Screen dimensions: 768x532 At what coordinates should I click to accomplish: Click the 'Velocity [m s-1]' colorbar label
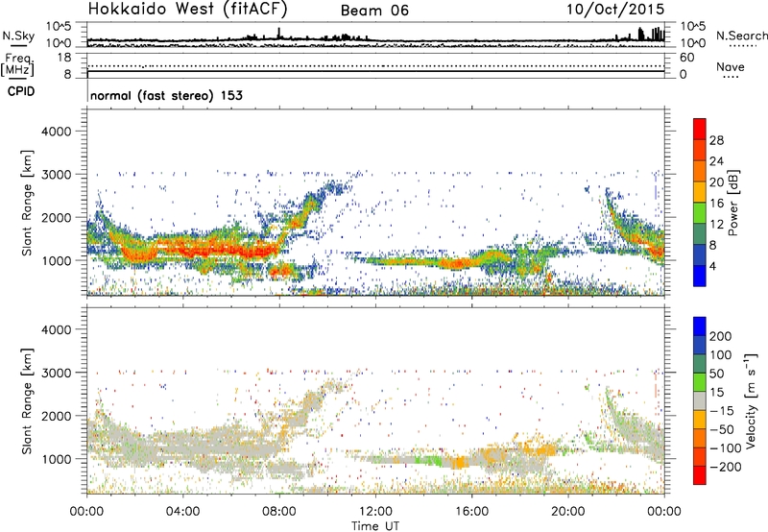(x=751, y=400)
